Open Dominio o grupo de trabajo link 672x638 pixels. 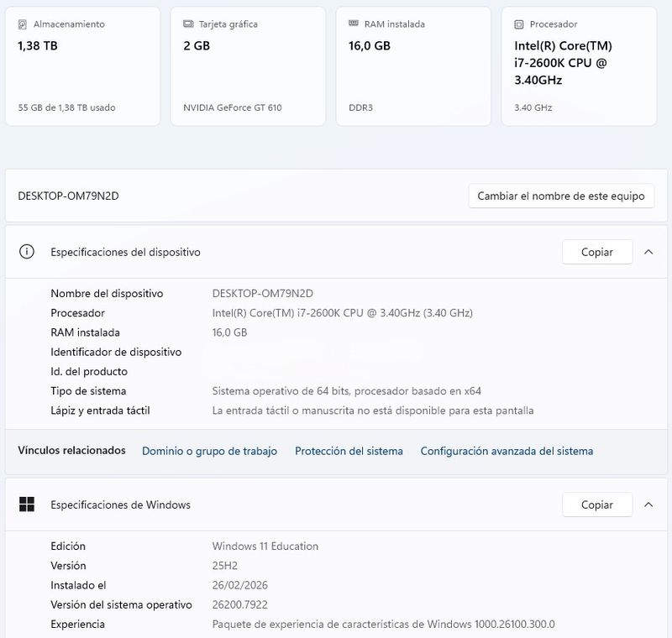pyautogui.click(x=209, y=451)
